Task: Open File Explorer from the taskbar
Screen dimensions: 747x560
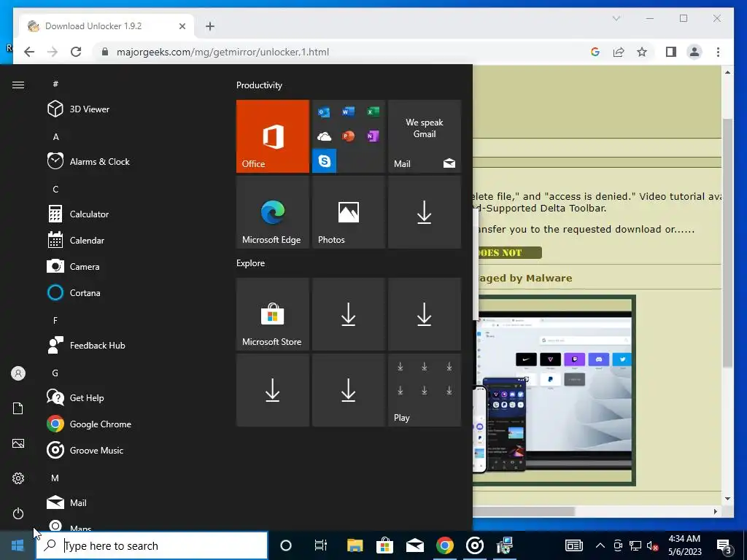Action: click(355, 545)
